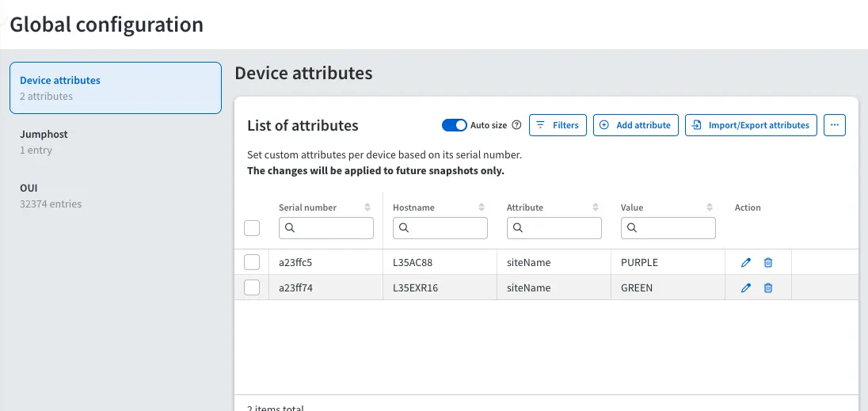Edit the a23ffc5 row with pencil icon

pyautogui.click(x=745, y=263)
